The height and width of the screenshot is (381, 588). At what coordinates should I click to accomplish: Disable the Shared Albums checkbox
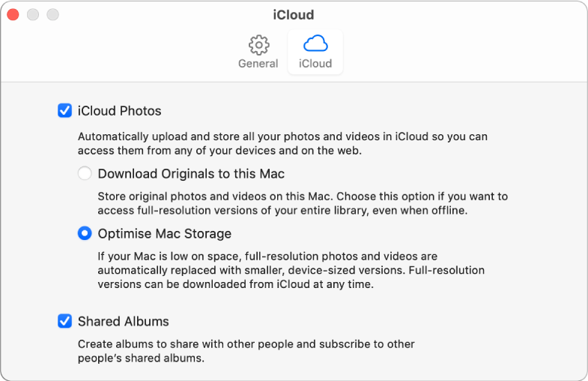tap(65, 321)
